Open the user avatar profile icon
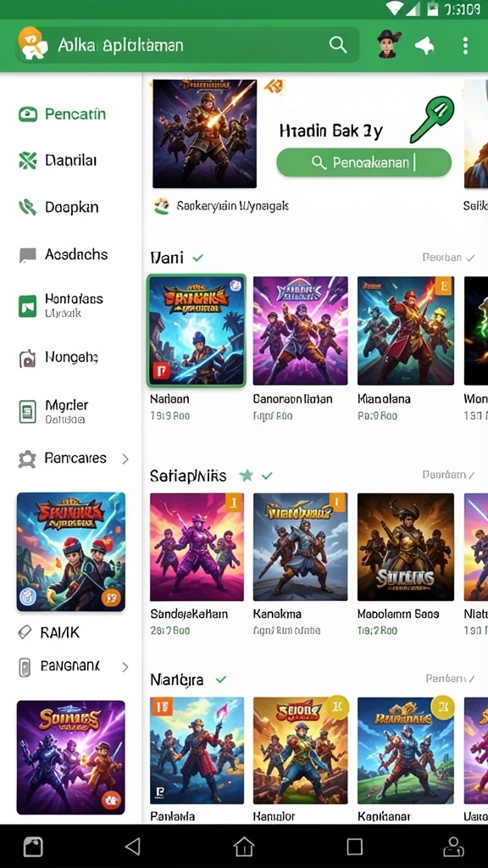 [389, 44]
